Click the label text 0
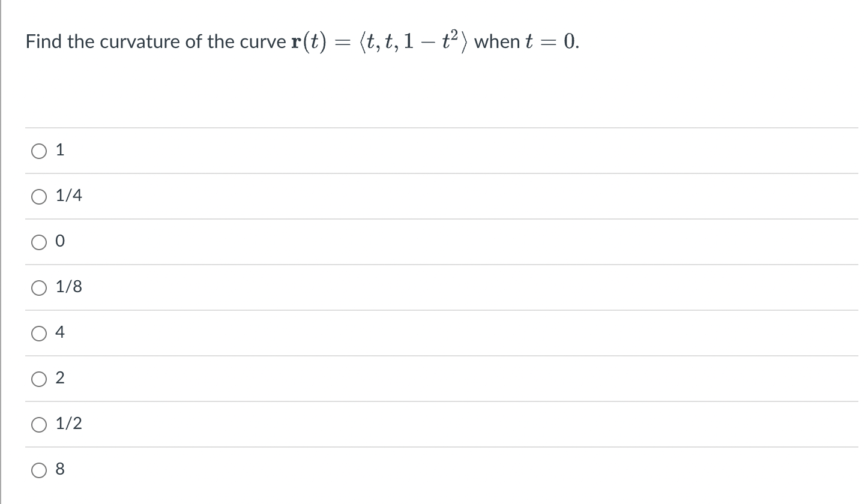 point(59,241)
